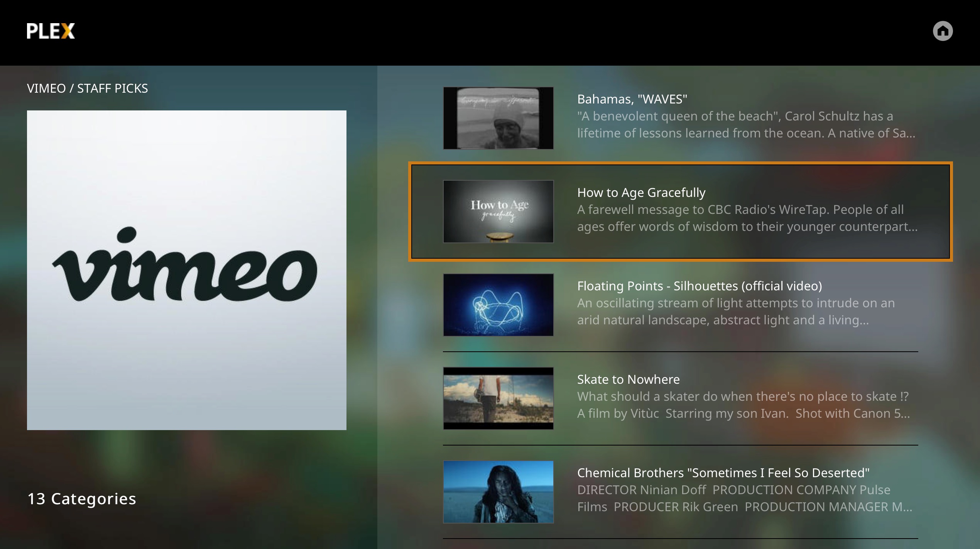Open the Floating Points Silhouettes thumbnail

(498, 305)
